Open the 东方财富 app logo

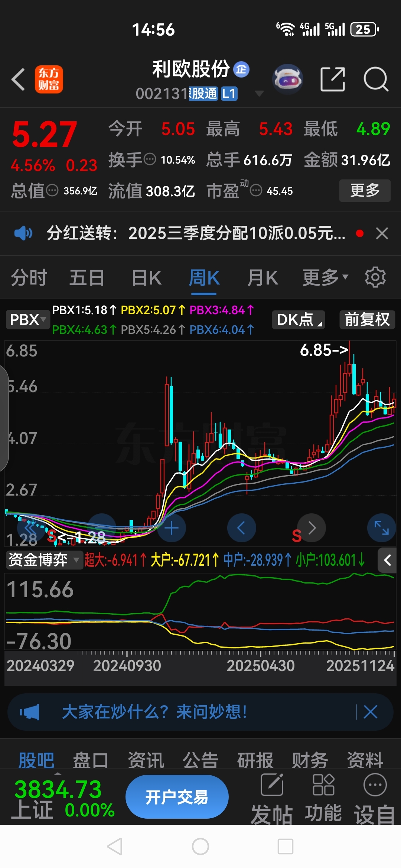pyautogui.click(x=49, y=79)
